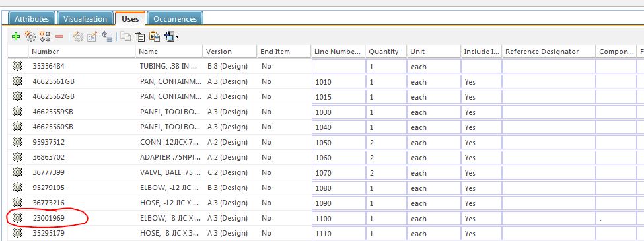Click the Copy pages icon
The width and height of the screenshot is (644, 241).
point(125,36)
